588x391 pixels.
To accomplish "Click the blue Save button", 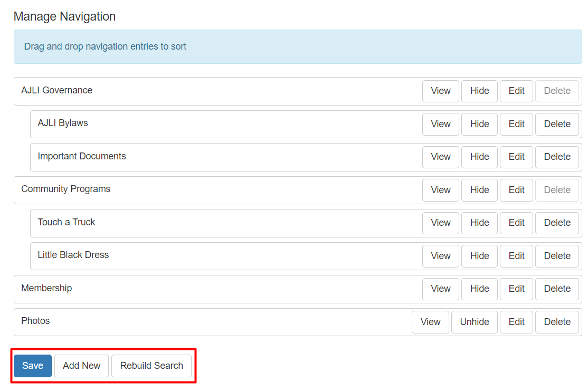I will pyautogui.click(x=33, y=366).
